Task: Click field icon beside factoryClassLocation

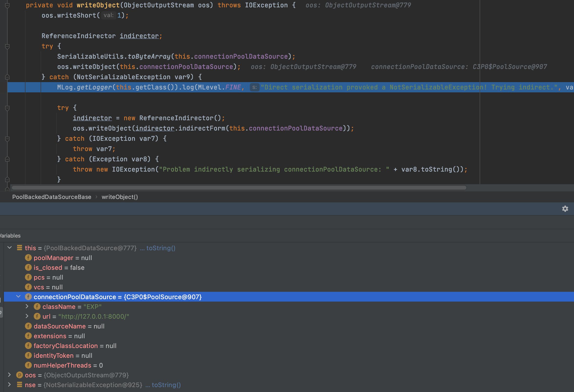Action: tap(28, 346)
